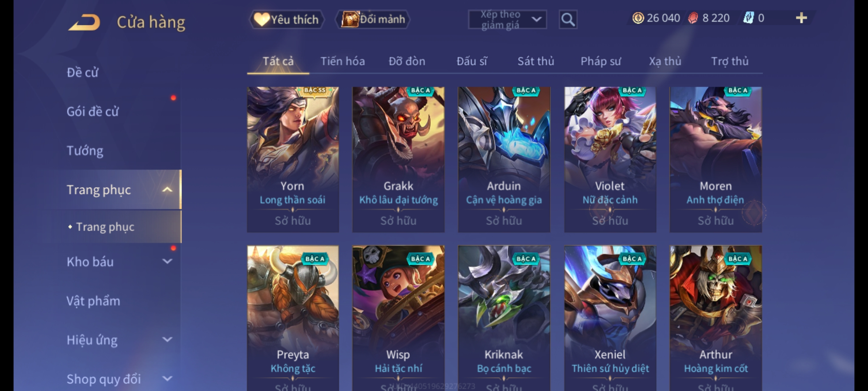
Task: Tap the blue voucher currency icon
Action: tap(748, 18)
